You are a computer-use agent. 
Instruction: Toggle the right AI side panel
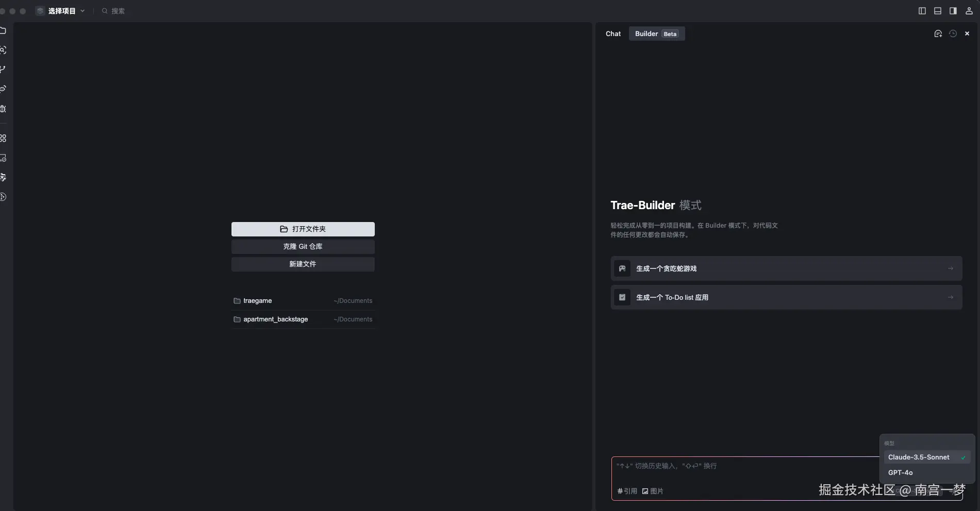pyautogui.click(x=953, y=11)
